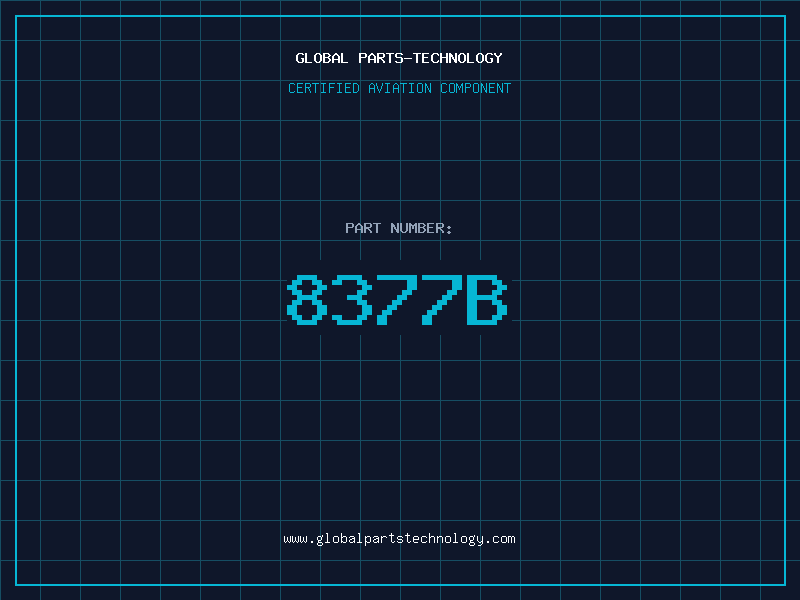Open the www.globalpartstechnology.com link
This screenshot has width=800, height=600.
tap(399, 539)
